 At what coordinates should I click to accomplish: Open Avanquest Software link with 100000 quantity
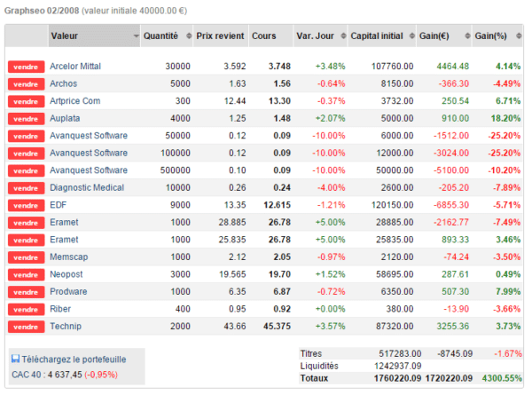[x=89, y=153]
